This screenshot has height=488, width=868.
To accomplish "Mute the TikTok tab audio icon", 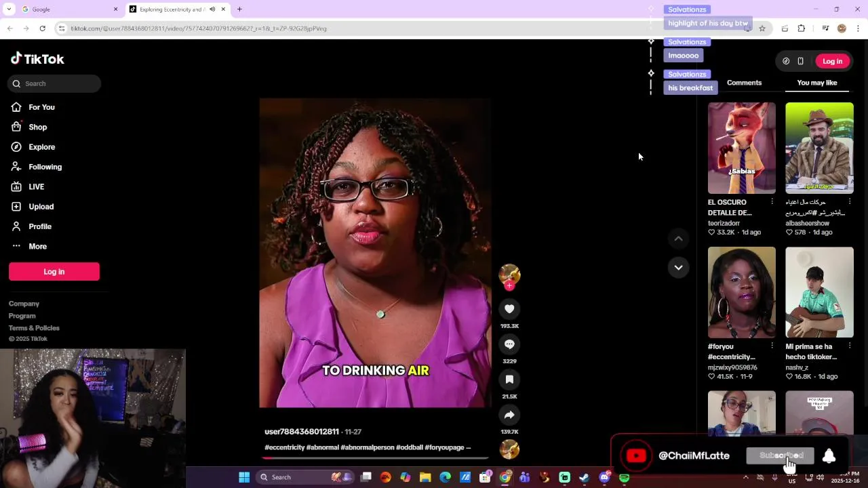I will [x=212, y=9].
